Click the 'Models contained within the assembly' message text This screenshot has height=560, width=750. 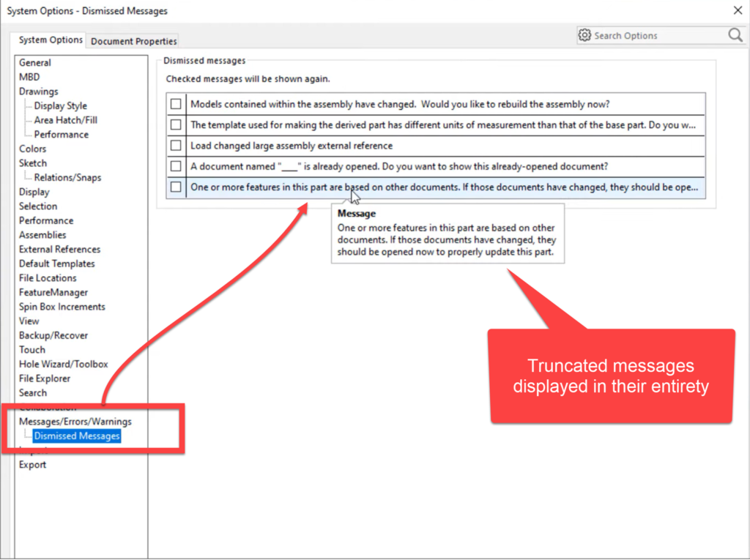[x=400, y=104]
